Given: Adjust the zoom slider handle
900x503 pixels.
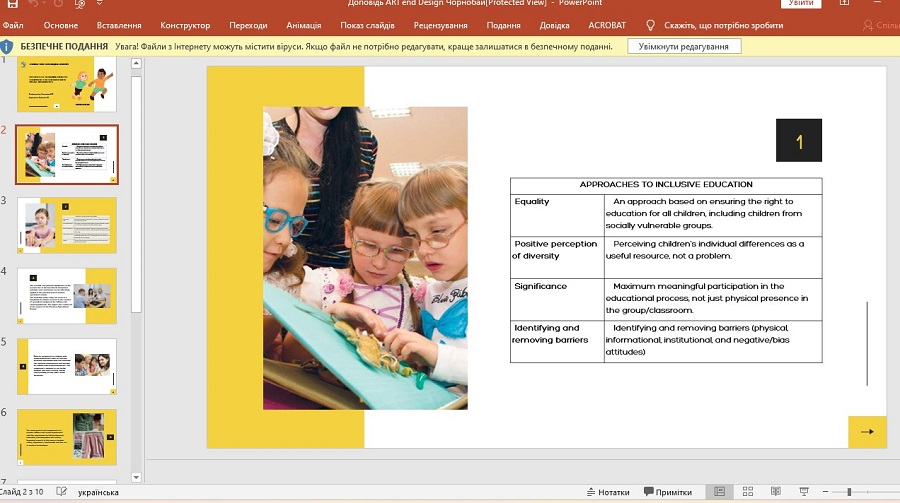Looking at the screenshot, I should [849, 492].
